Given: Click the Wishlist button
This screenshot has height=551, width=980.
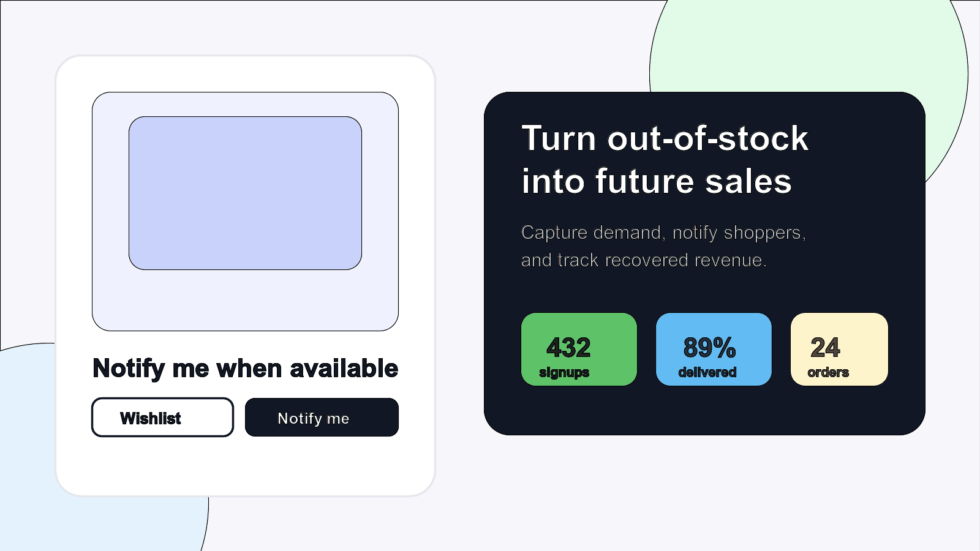Looking at the screenshot, I should pyautogui.click(x=162, y=418).
